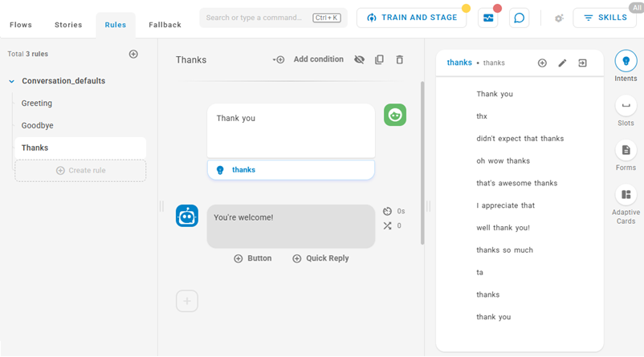Open the chat test bubble icon
644x357 pixels.
520,18
